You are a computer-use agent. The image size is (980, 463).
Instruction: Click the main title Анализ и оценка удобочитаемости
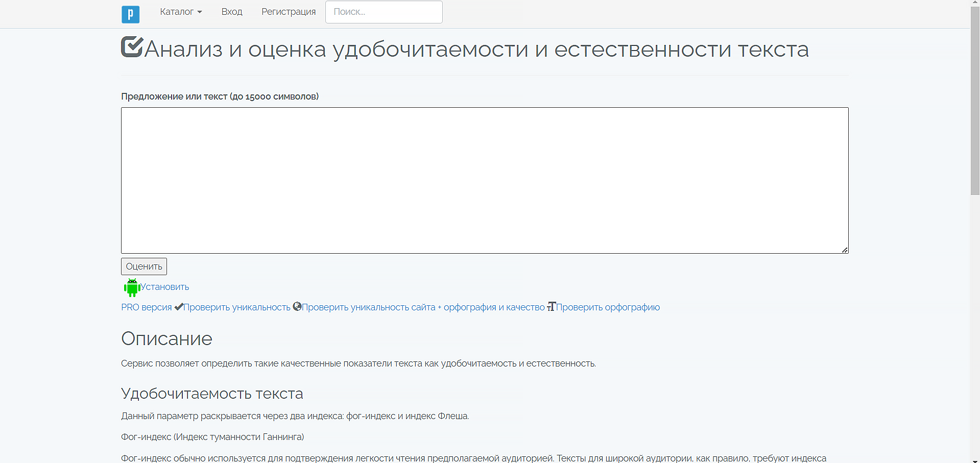476,49
